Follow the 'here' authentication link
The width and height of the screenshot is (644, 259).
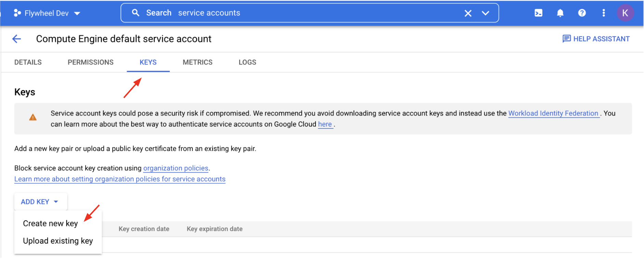click(x=325, y=124)
